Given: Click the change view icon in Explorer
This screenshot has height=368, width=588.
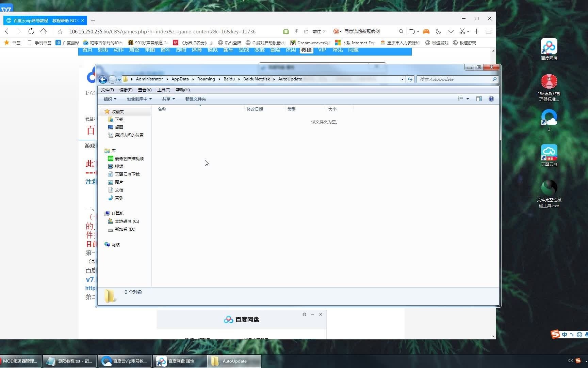Looking at the screenshot, I should pyautogui.click(x=460, y=99).
